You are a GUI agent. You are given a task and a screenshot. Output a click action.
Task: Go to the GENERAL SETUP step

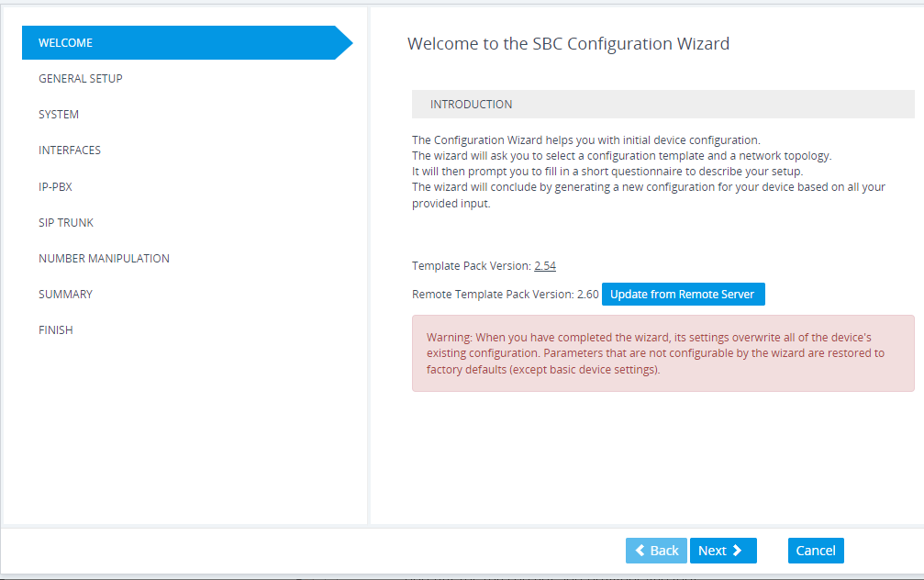[x=81, y=78]
